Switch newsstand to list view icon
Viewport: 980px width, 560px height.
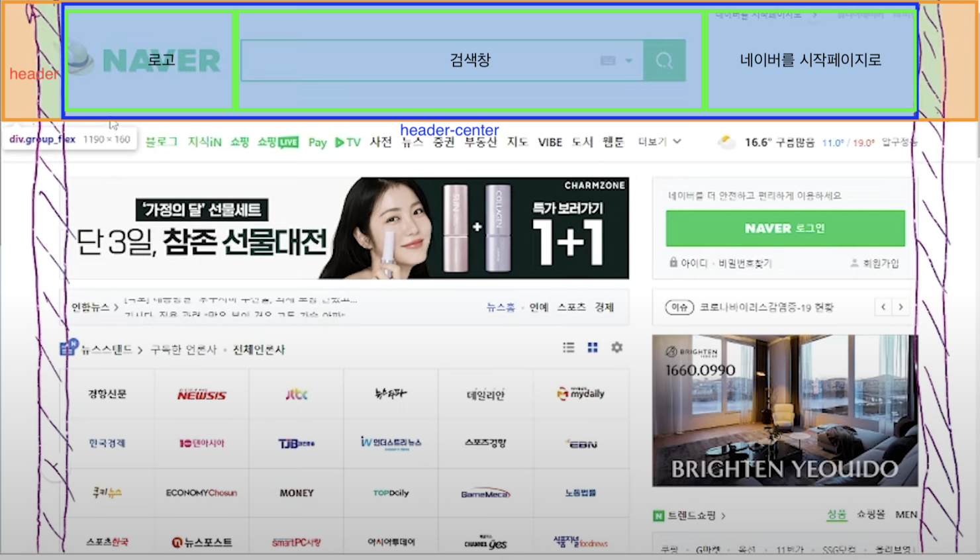569,348
